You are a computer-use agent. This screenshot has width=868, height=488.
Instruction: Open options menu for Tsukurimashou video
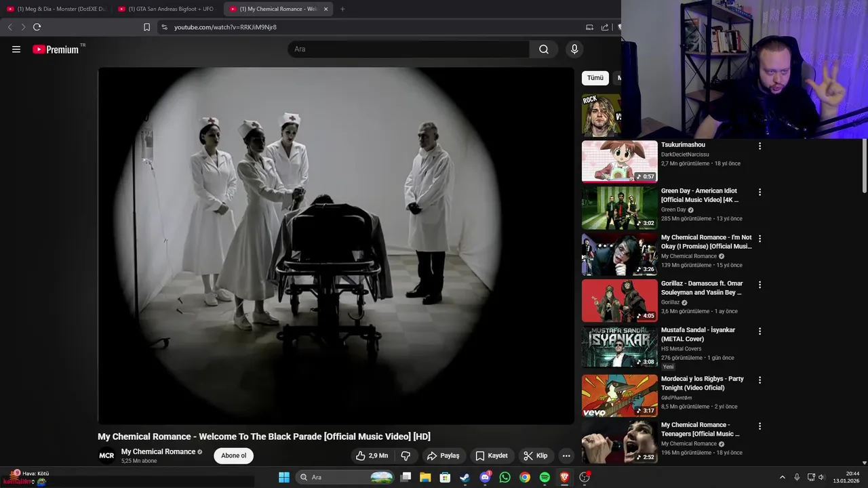[759, 146]
